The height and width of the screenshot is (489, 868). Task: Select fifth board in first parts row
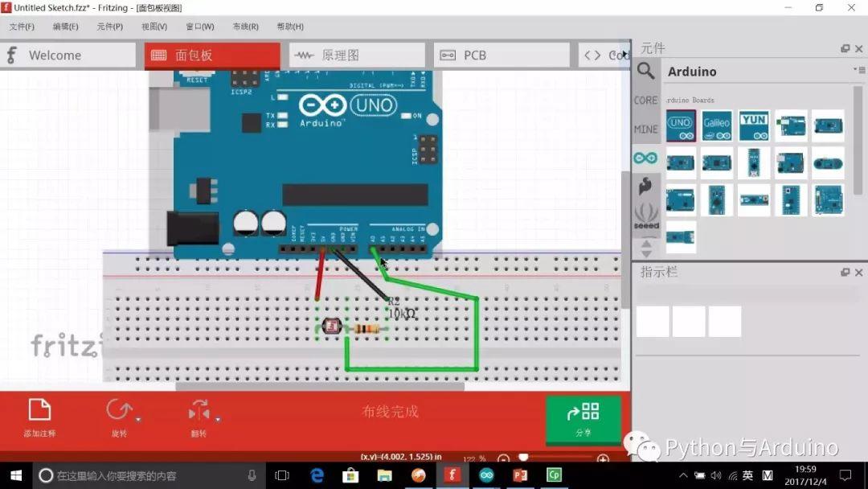[x=828, y=125]
